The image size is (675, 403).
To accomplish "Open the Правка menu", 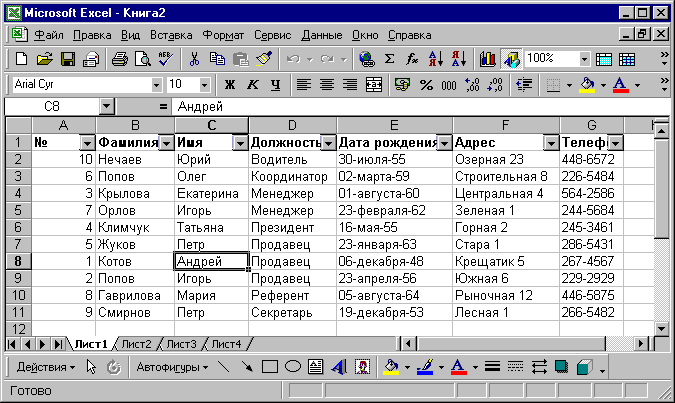I will click(x=92, y=35).
